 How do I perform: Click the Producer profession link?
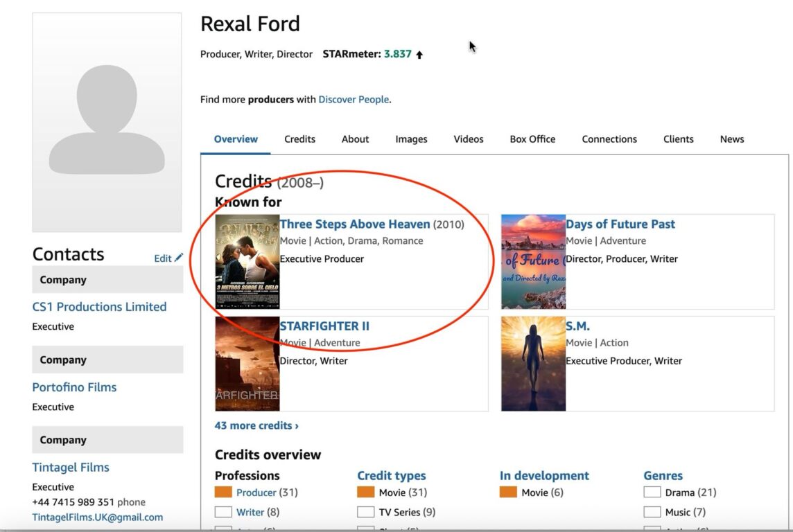pyautogui.click(x=256, y=493)
